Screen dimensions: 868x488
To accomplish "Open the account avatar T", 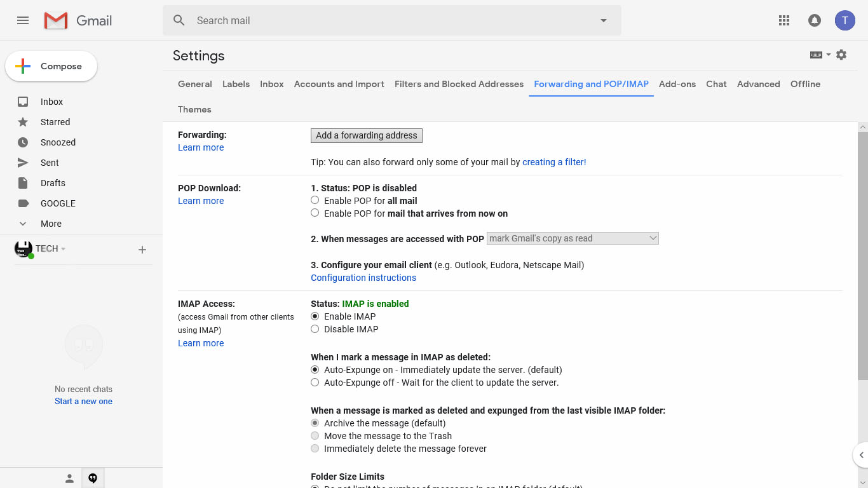I will pos(844,20).
